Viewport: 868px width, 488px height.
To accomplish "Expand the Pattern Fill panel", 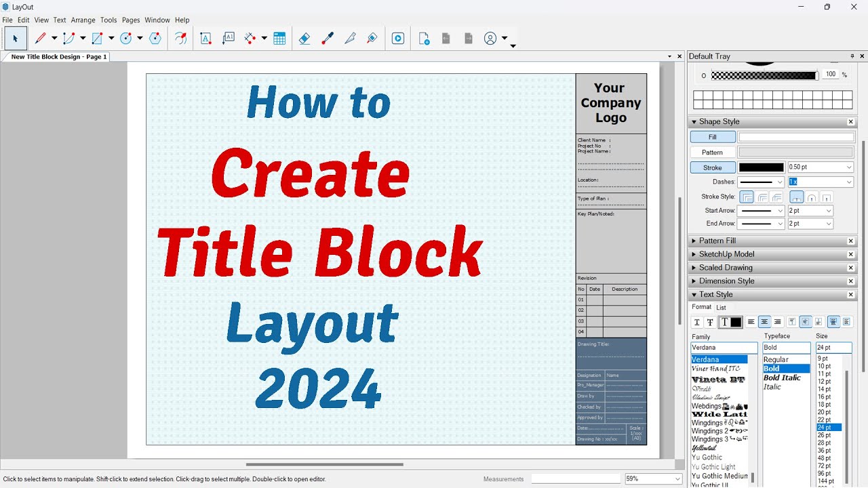I will [x=694, y=241].
